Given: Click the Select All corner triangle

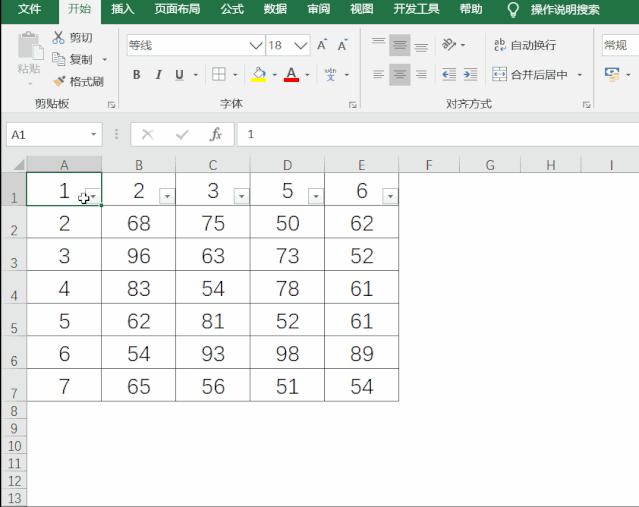Looking at the screenshot, I should 18,165.
